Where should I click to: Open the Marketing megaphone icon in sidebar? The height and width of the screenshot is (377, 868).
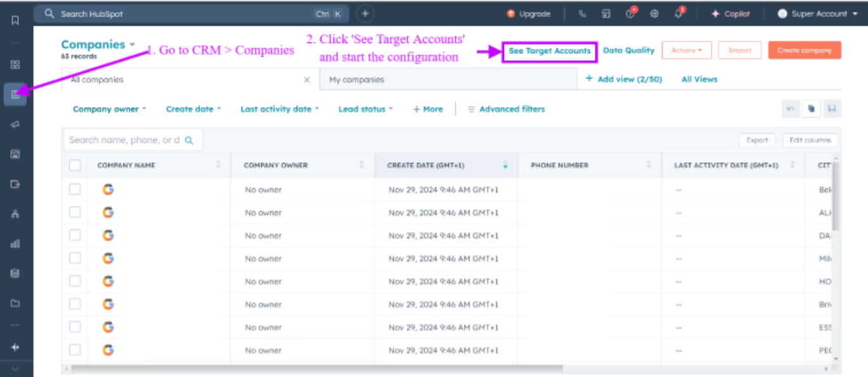(15, 124)
